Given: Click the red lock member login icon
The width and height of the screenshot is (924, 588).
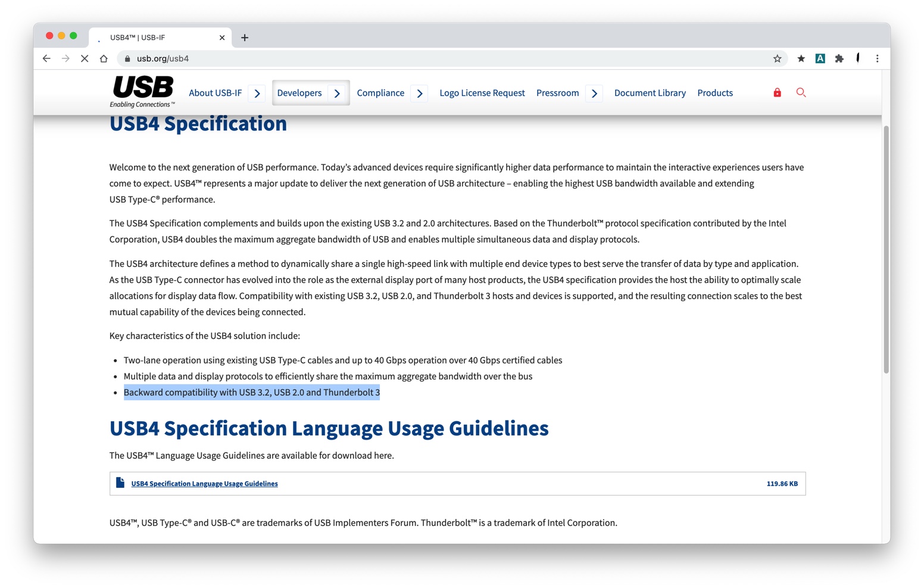Looking at the screenshot, I should 777,92.
